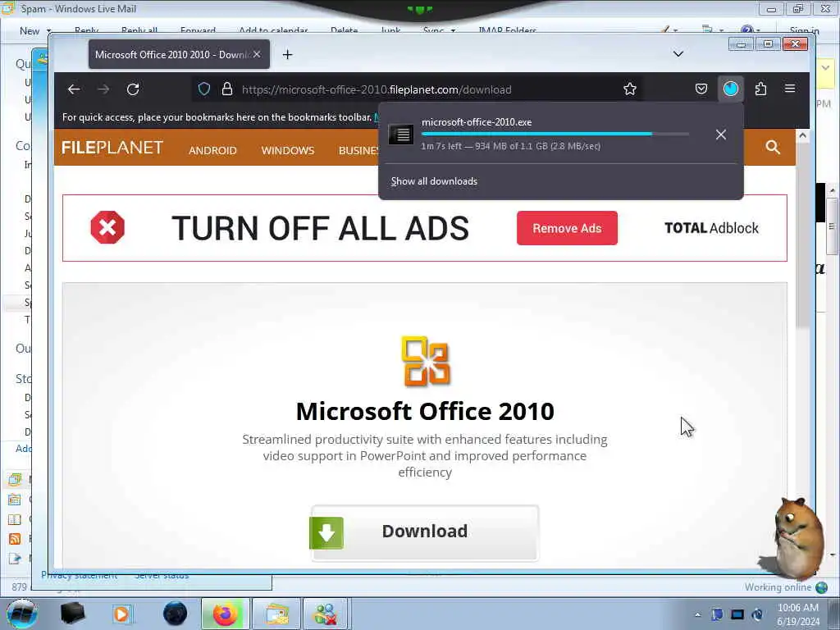Click the Firefox taskbar icon
The height and width of the screenshot is (630, 840).
pyautogui.click(x=225, y=614)
